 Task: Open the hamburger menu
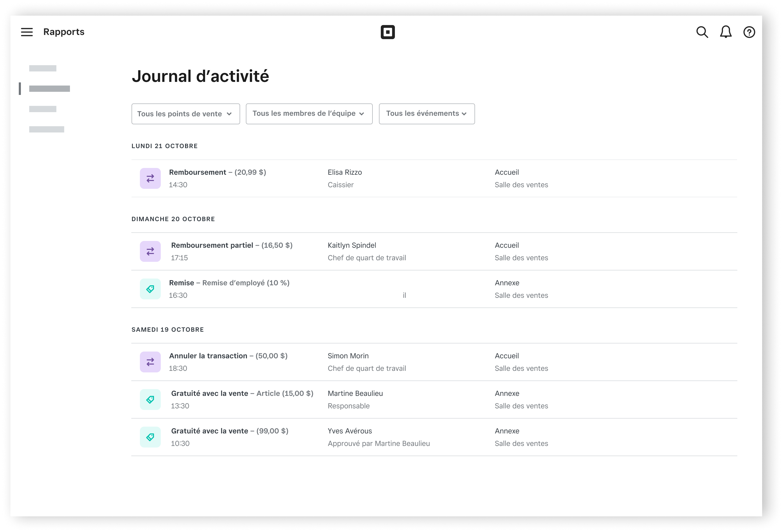(27, 32)
